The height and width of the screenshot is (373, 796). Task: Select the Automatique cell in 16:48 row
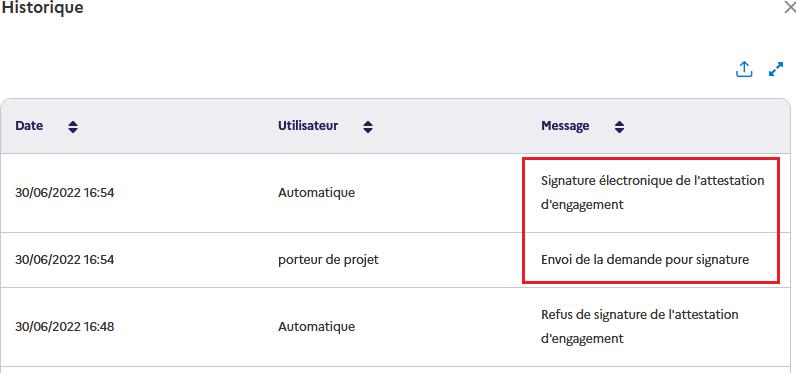pyautogui.click(x=316, y=326)
